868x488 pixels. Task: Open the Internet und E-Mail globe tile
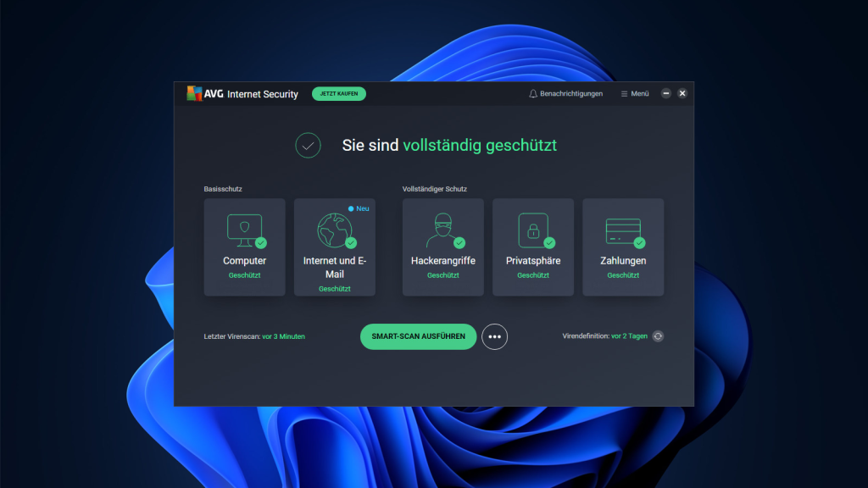[334, 247]
